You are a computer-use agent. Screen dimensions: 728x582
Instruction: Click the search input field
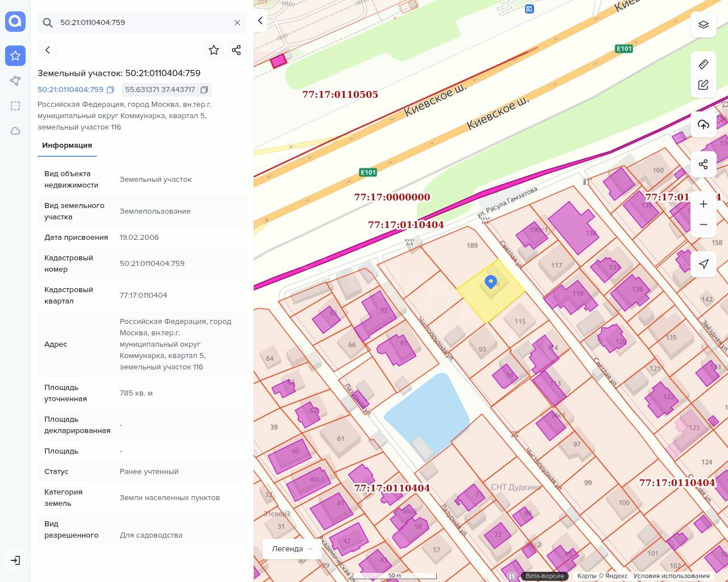142,23
